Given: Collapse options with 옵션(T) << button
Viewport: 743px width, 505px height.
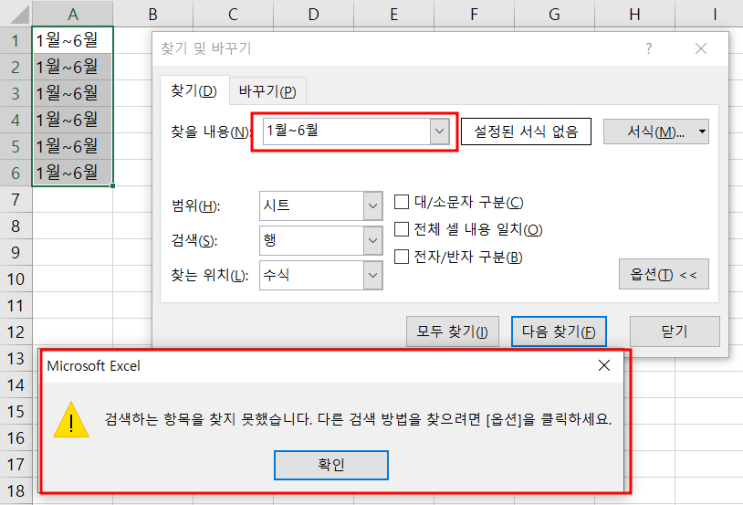Looking at the screenshot, I should click(663, 274).
